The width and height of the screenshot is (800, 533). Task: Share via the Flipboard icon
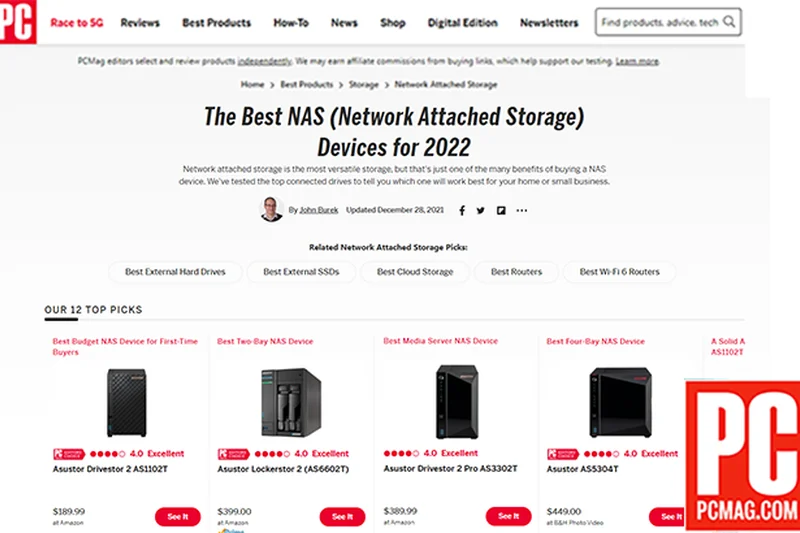(501, 210)
